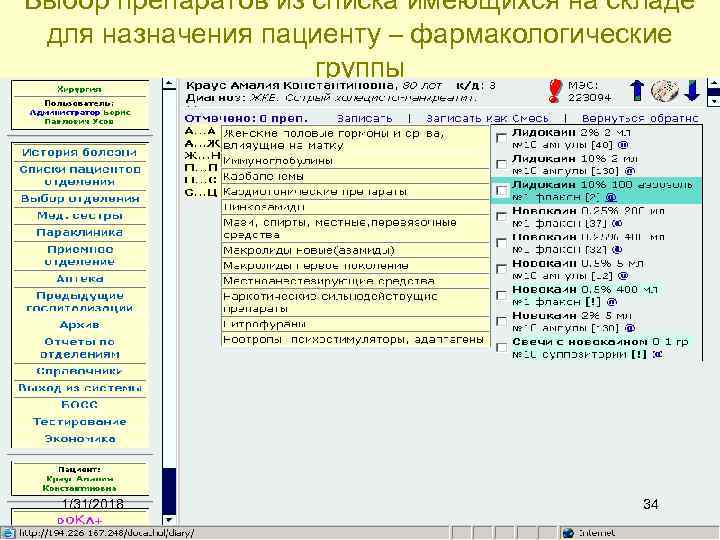Image resolution: width=720 pixels, height=540 pixels.
Task: Tick the Свечи с новокаином checkbox
Action: tap(501, 347)
